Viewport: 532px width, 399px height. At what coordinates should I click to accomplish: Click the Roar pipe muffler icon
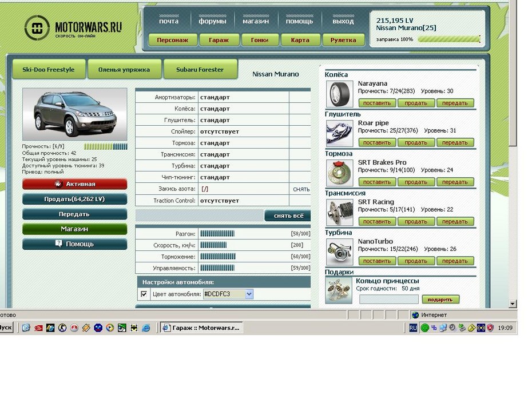[339, 134]
